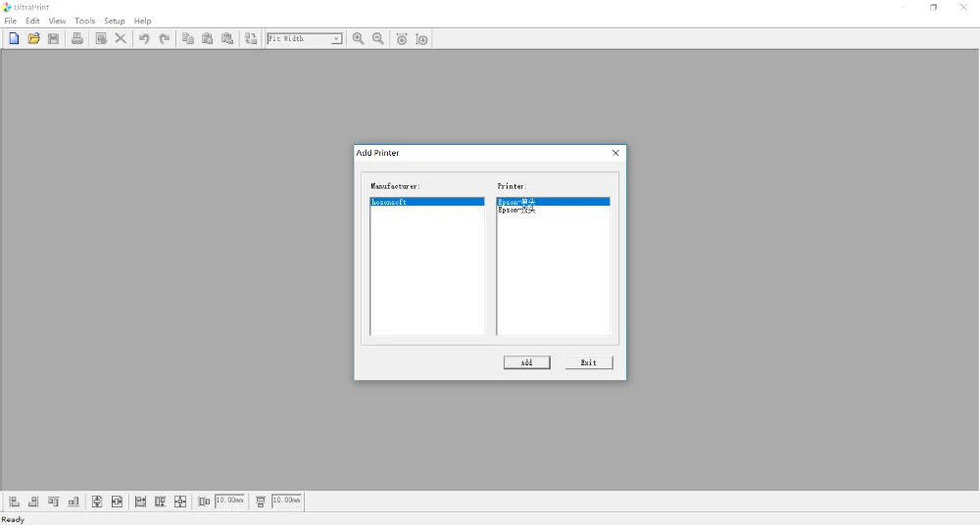Screen dimensions: 980x525
Task: Select the first Epson printer entry
Action: point(553,202)
